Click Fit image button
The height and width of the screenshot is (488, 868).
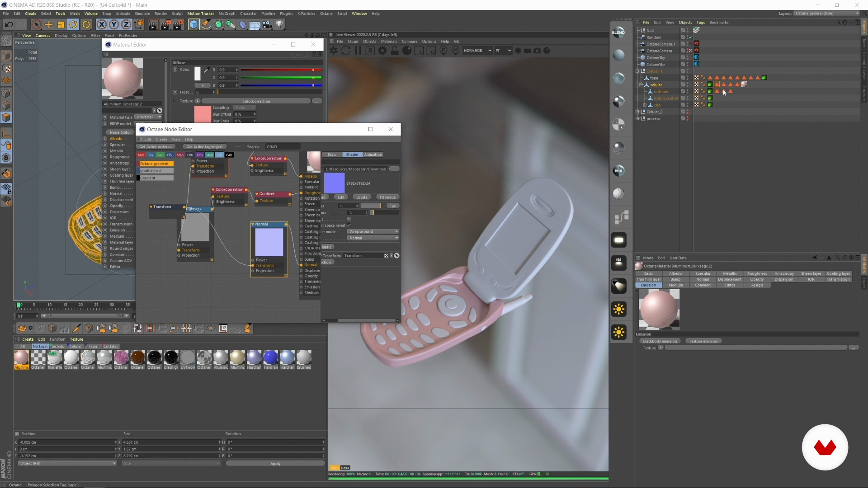coord(387,197)
